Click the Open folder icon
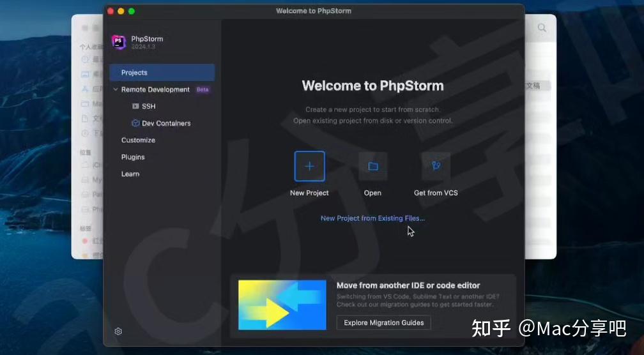The width and height of the screenshot is (644, 355). 373,166
